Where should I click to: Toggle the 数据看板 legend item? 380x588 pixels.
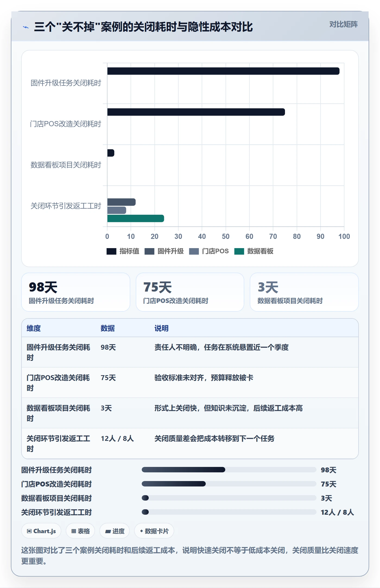254,251
